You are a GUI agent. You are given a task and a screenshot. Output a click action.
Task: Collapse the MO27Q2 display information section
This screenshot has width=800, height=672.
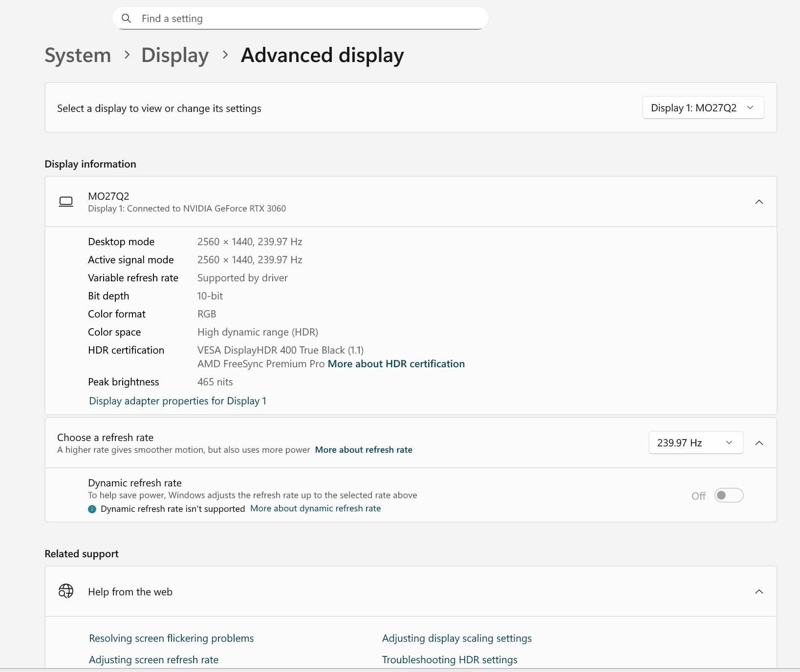tap(759, 202)
